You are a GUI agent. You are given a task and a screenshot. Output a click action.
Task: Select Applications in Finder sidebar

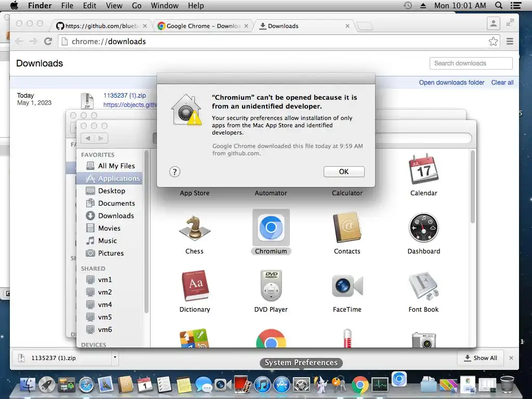pyautogui.click(x=109, y=179)
